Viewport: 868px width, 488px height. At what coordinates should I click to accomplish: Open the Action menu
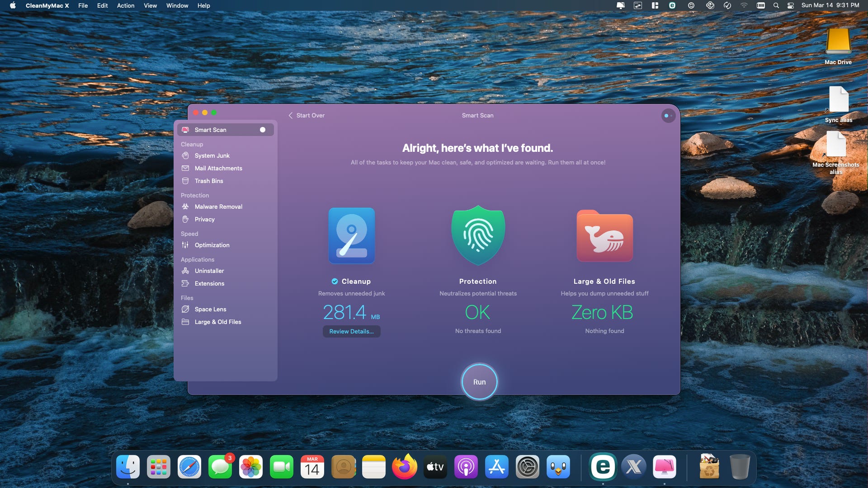pyautogui.click(x=125, y=5)
